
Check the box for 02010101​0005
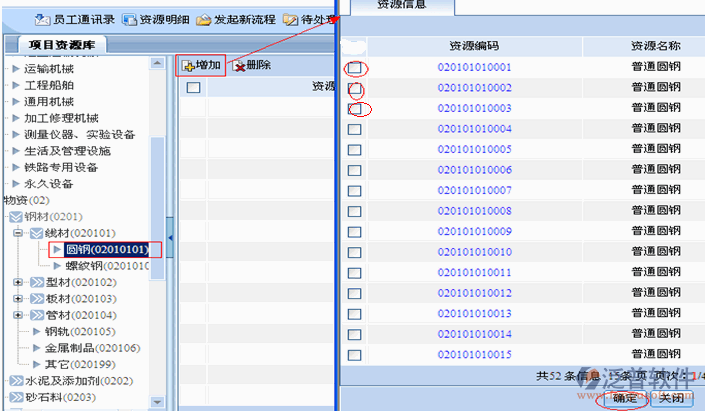click(x=354, y=150)
